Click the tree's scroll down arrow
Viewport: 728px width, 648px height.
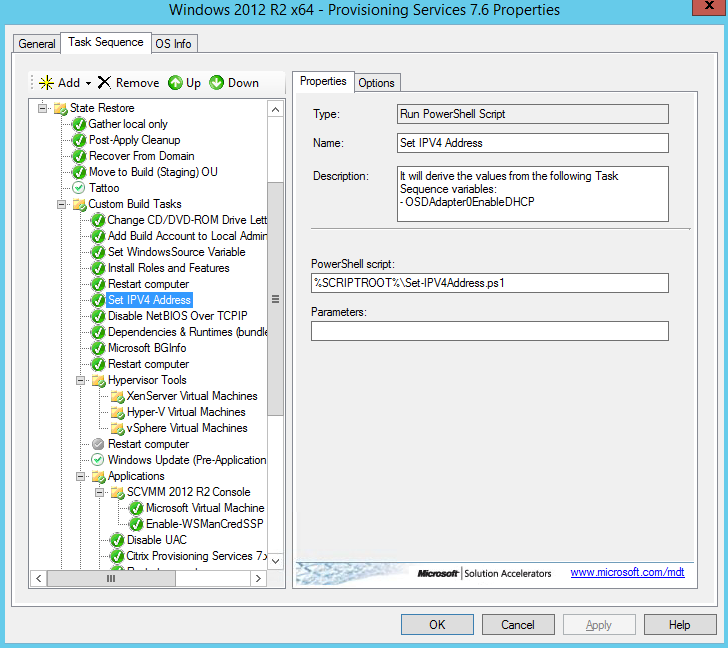pyautogui.click(x=275, y=561)
